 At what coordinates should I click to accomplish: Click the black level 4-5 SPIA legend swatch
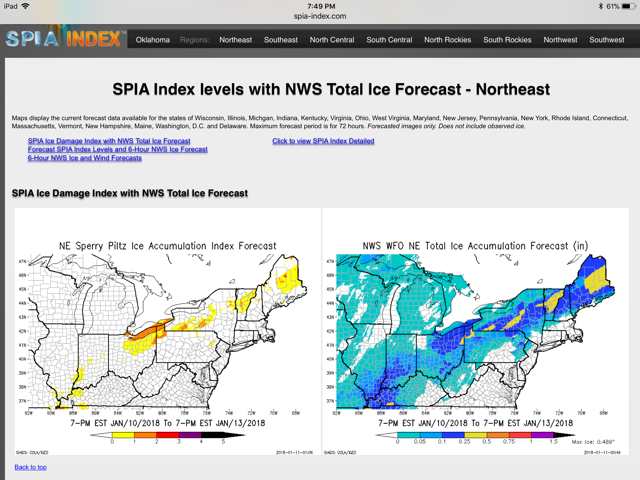click(212, 435)
